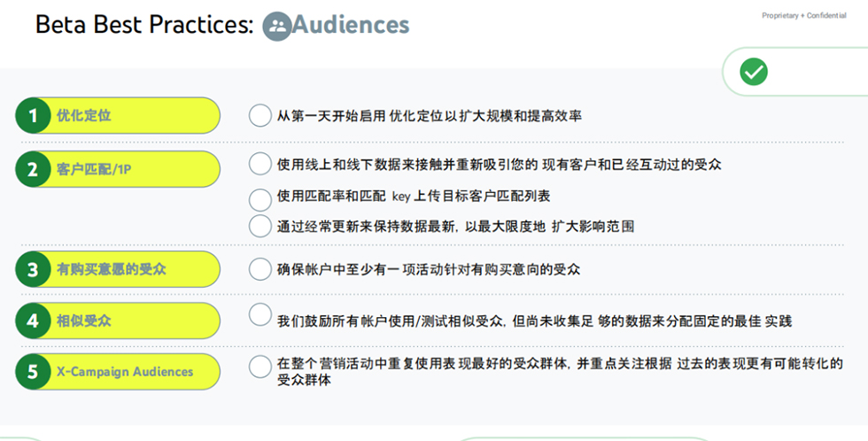
Task: Select the X-Campaign Audiences yellow label
Action: (x=133, y=372)
